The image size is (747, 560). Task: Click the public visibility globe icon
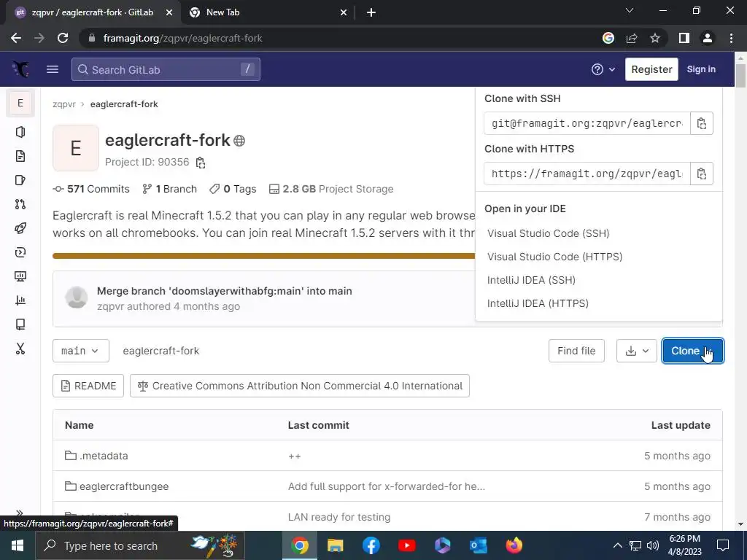[x=239, y=141]
